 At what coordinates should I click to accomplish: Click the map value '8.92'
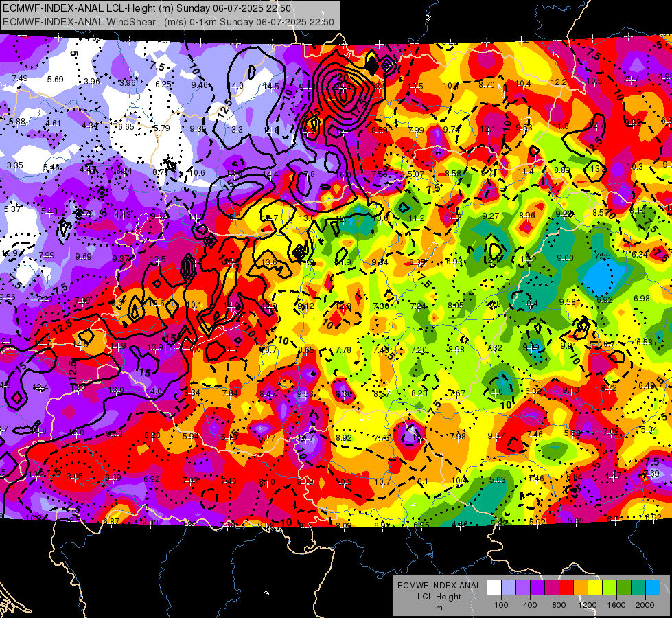[344, 438]
